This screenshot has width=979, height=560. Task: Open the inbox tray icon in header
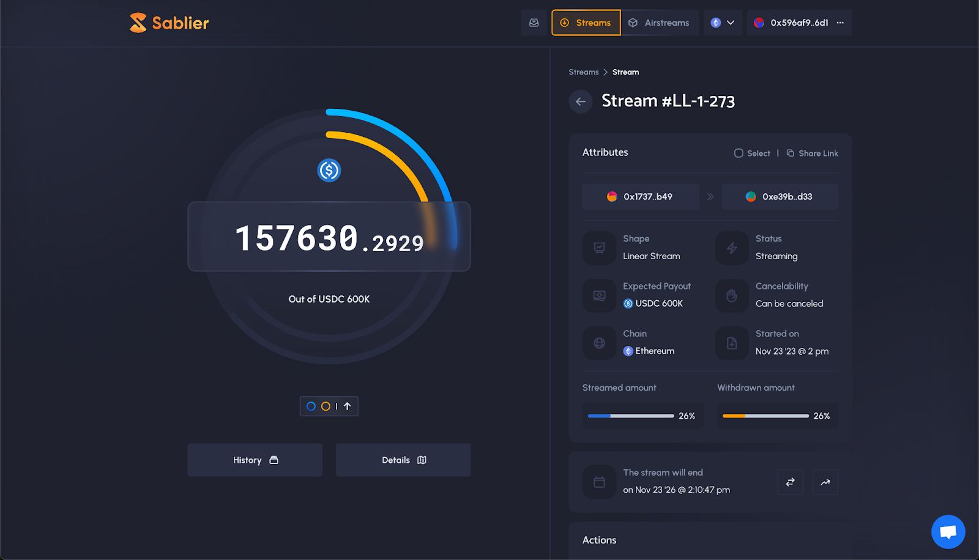click(534, 23)
